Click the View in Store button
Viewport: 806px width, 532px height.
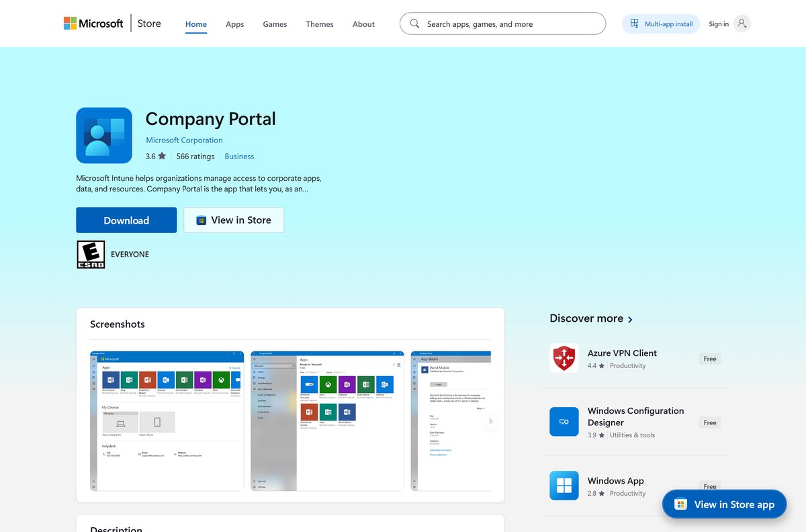click(234, 220)
